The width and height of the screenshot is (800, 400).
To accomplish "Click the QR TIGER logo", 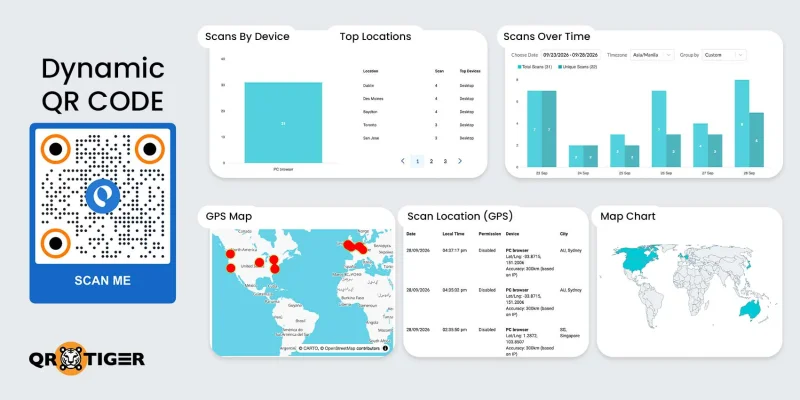I will click(87, 359).
